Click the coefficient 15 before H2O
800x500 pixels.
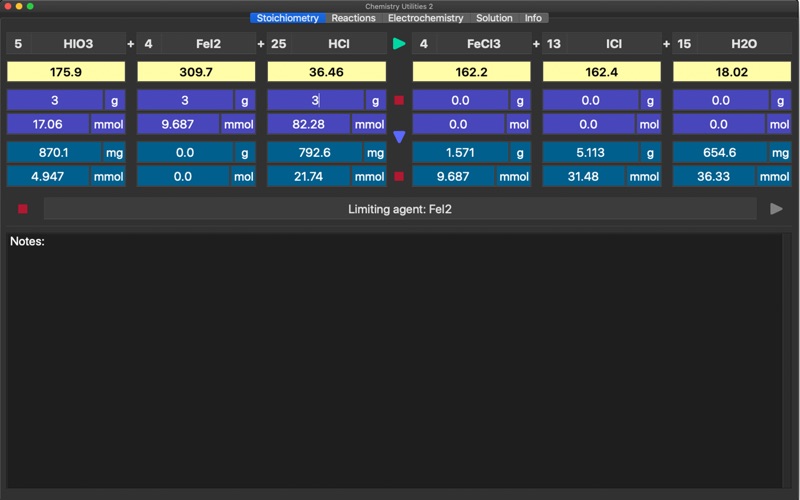pyautogui.click(x=684, y=44)
